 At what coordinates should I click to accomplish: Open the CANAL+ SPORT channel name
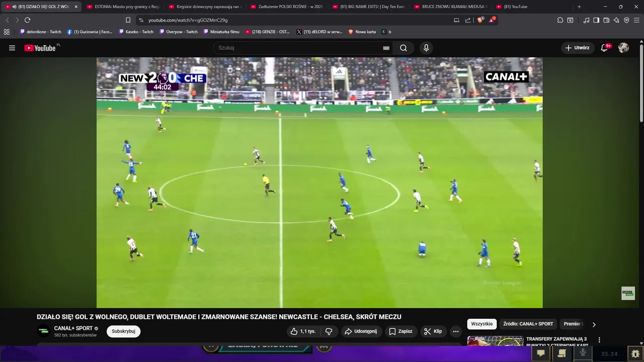[x=73, y=328]
